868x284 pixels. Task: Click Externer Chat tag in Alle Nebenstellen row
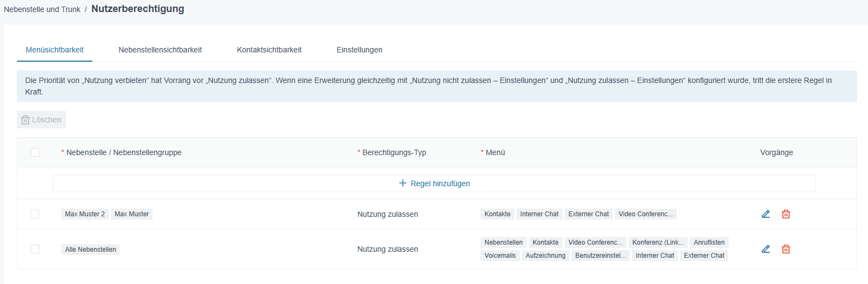tap(704, 256)
